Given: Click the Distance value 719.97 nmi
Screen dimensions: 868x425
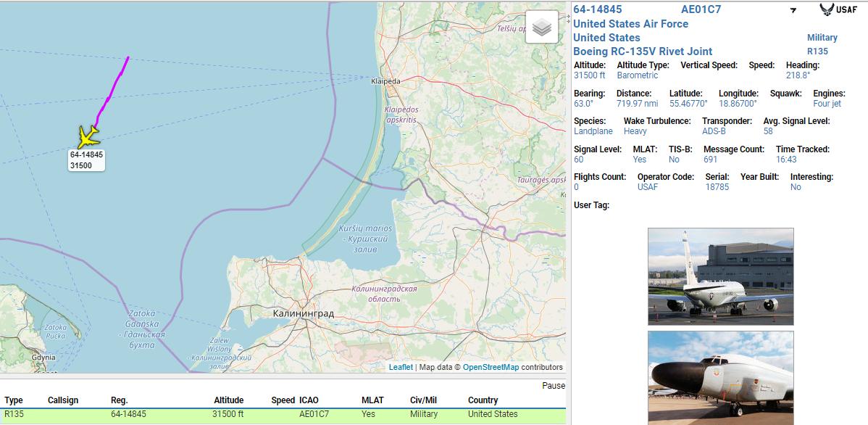Looking at the screenshot, I should 638,104.
